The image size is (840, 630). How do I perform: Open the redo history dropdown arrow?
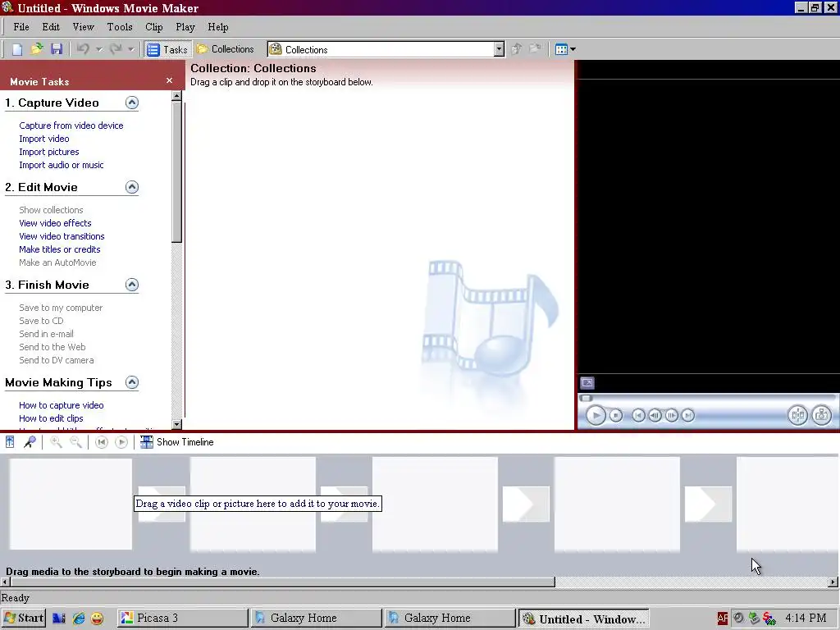[131, 49]
